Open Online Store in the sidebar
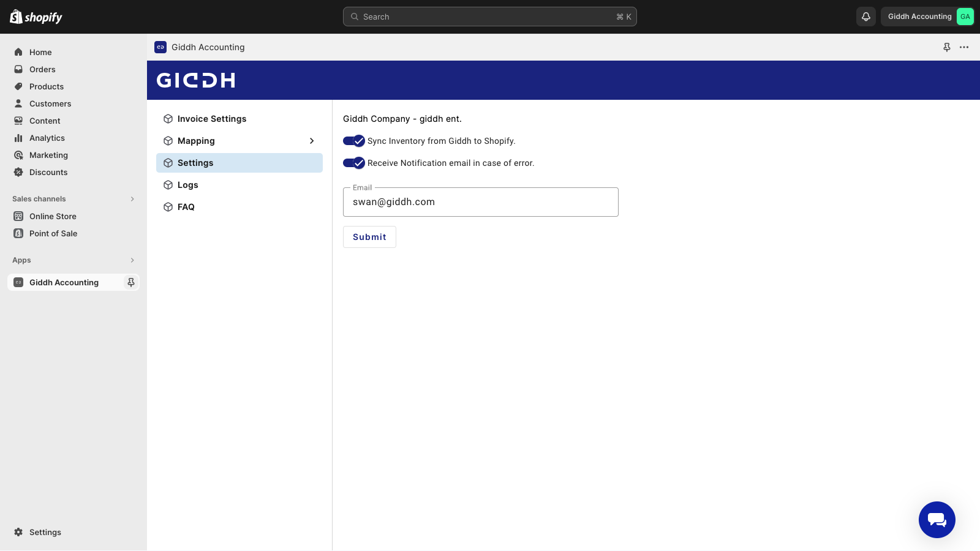Image resolution: width=980 pixels, height=551 pixels. click(73, 216)
